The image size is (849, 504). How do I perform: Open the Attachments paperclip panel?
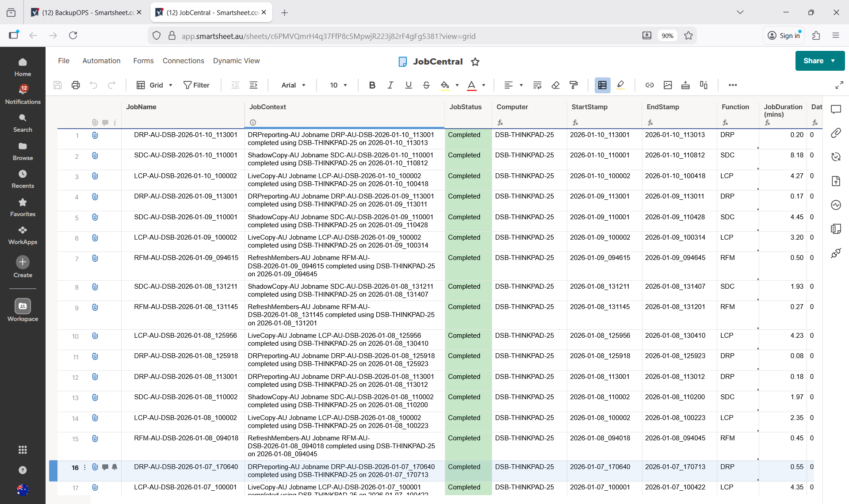point(836,133)
